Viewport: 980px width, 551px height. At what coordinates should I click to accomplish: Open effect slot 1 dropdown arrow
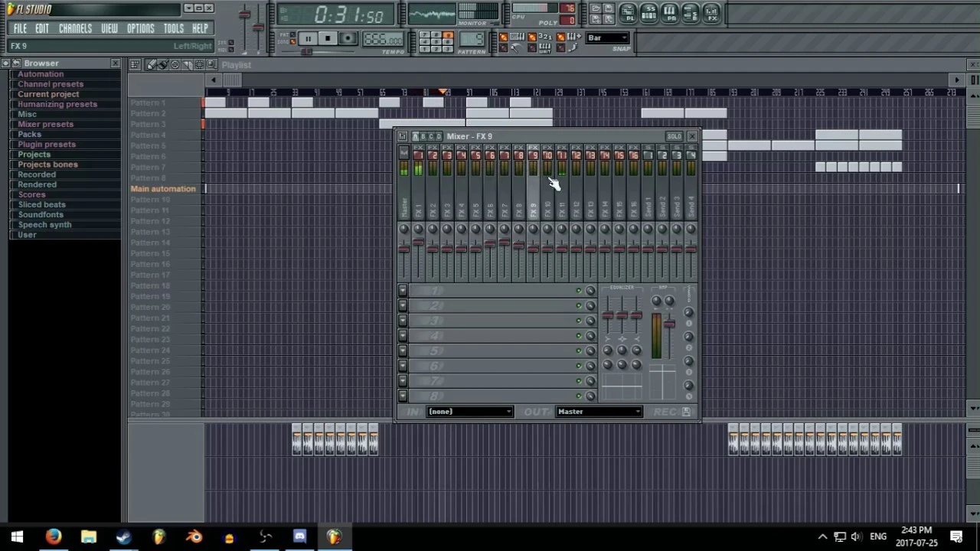(x=402, y=291)
